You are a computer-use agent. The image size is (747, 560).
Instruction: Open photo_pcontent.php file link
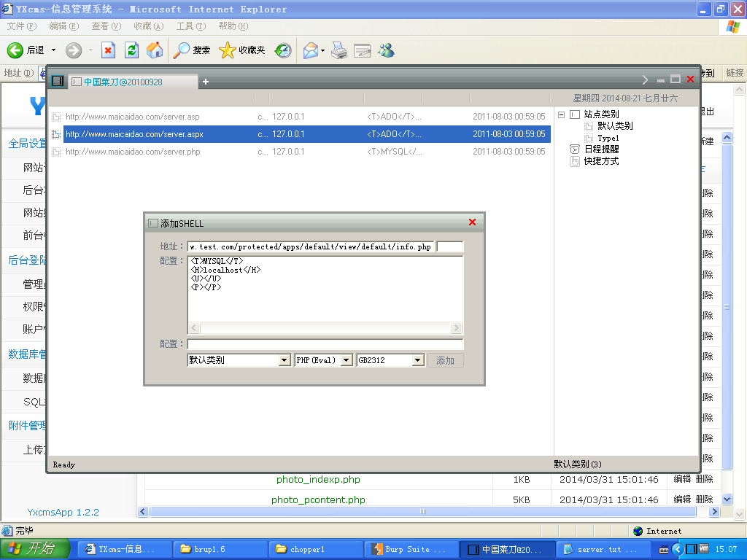[x=318, y=500]
